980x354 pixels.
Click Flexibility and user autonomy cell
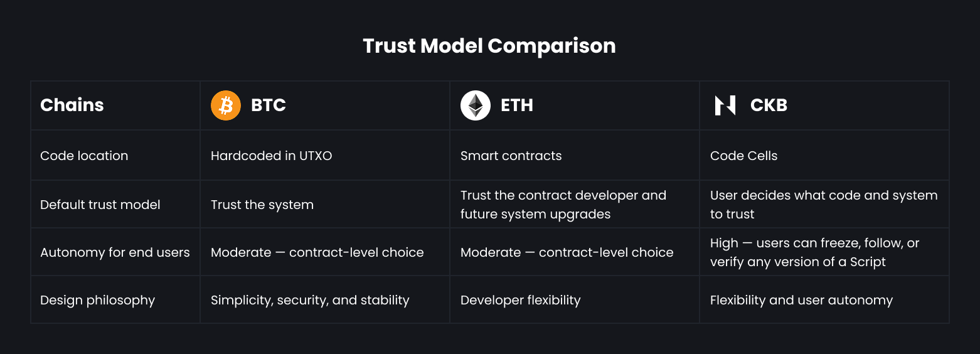point(824,300)
